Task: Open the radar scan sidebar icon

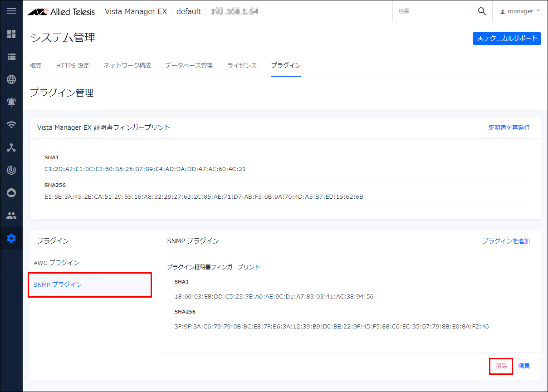Action: pos(11,170)
